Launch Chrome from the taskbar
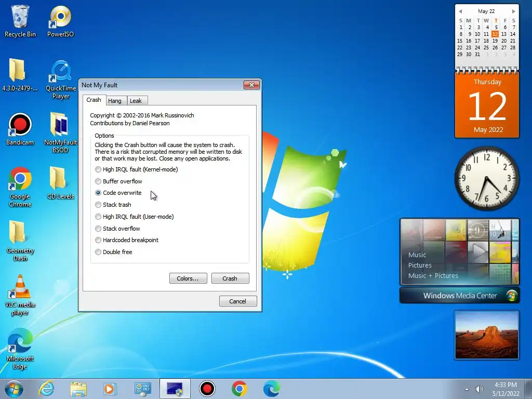The image size is (532, 399). (239, 389)
